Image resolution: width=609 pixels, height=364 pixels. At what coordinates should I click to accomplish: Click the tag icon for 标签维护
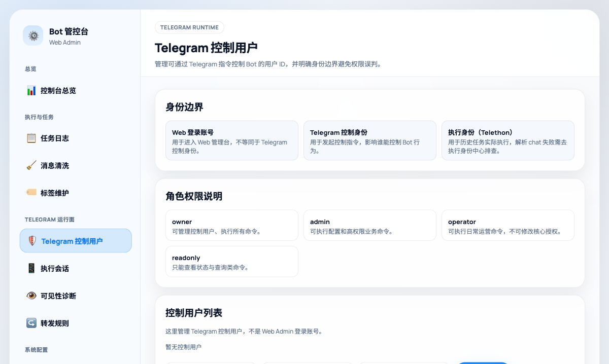coord(31,193)
